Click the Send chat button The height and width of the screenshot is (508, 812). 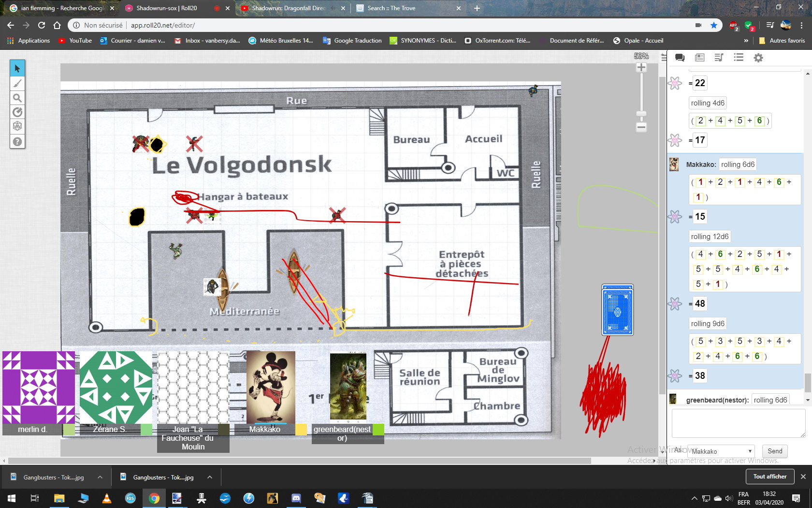pyautogui.click(x=775, y=451)
